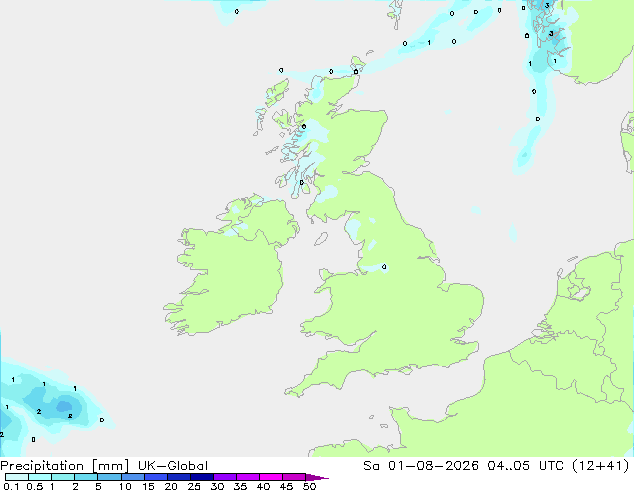Click the 'Sa 01-08-2026' date text
This screenshot has height=490, width=634.
tap(421, 466)
